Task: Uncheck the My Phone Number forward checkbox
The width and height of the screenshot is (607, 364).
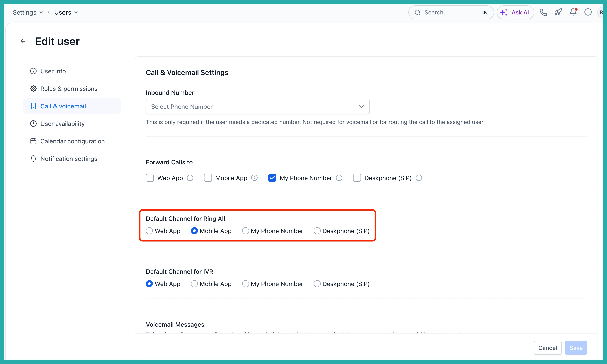Action: [x=272, y=178]
